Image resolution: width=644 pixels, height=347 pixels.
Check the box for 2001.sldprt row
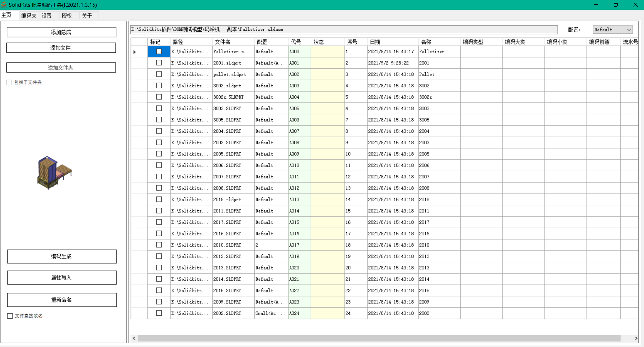coord(159,63)
